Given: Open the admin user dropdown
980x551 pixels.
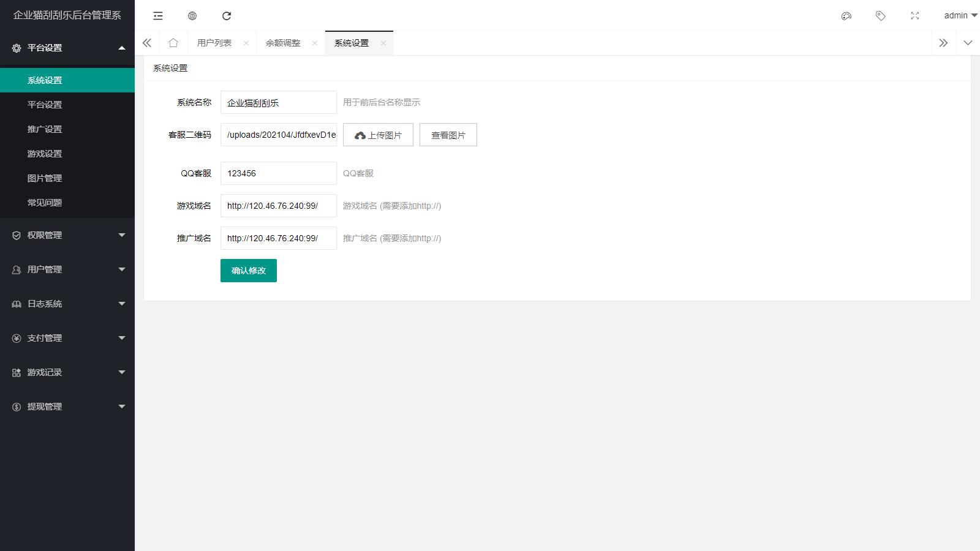Looking at the screenshot, I should click(960, 16).
